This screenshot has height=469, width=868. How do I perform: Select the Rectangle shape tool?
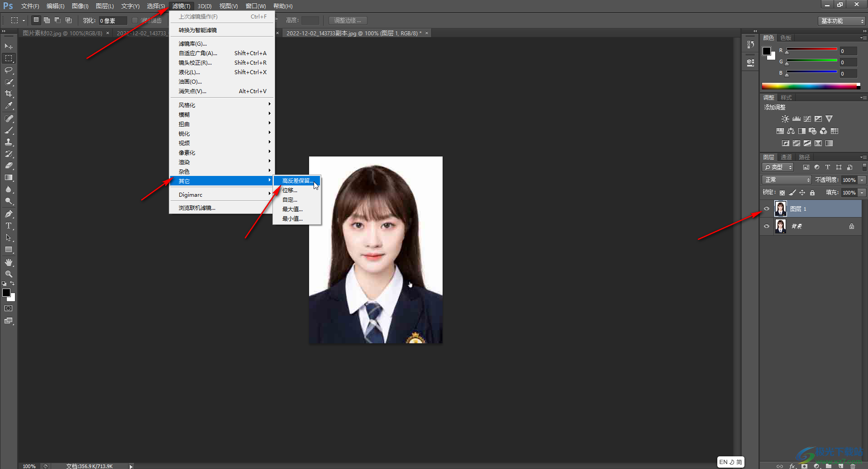pos(9,249)
